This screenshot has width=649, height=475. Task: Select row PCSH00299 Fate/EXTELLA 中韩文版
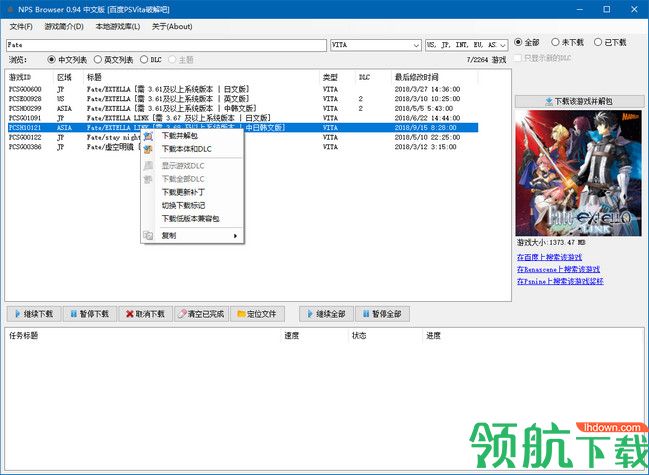click(243, 108)
